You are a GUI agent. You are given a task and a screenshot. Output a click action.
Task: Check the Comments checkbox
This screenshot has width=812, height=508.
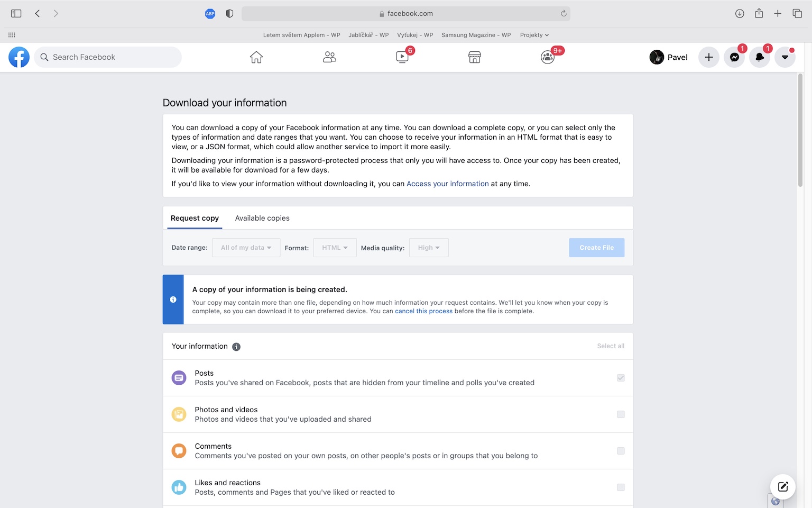621,451
